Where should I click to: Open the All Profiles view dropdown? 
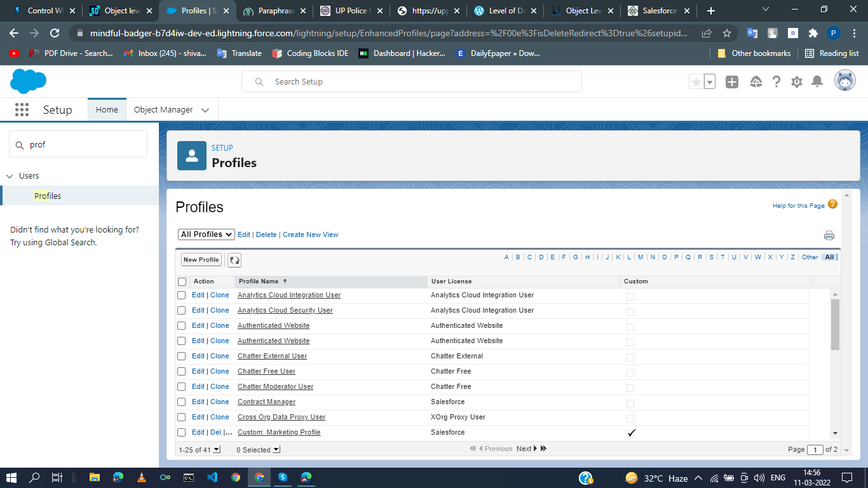(x=207, y=234)
